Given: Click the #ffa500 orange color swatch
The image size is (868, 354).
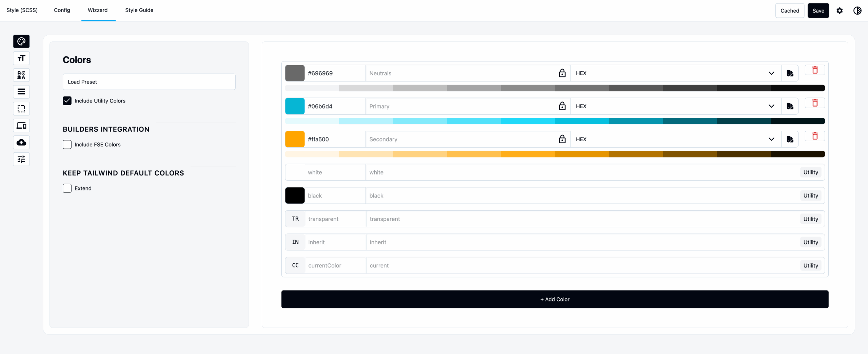Looking at the screenshot, I should [294, 139].
